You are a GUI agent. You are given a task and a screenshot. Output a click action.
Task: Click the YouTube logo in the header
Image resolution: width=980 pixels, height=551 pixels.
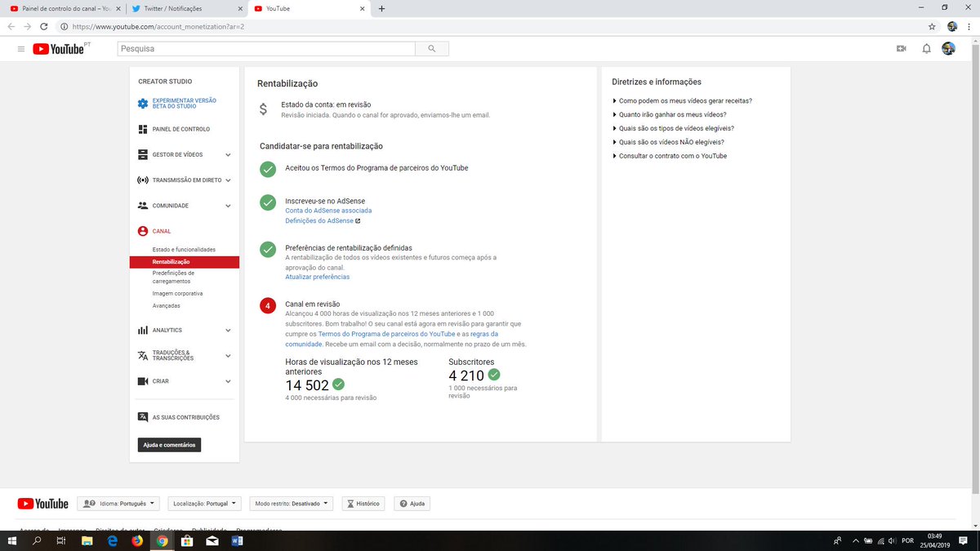59,49
